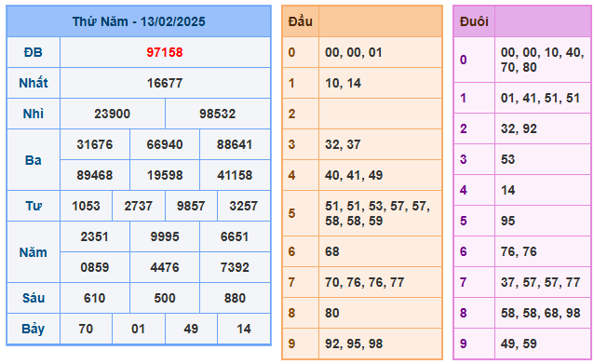
Task: Click third prize number 66940
Action: click(165, 144)
